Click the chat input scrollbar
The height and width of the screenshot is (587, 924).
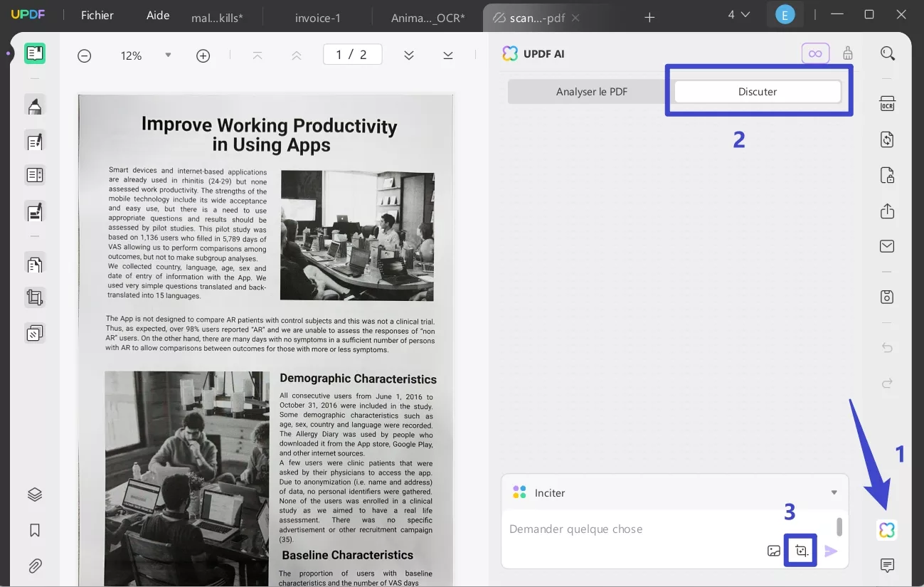(839, 527)
